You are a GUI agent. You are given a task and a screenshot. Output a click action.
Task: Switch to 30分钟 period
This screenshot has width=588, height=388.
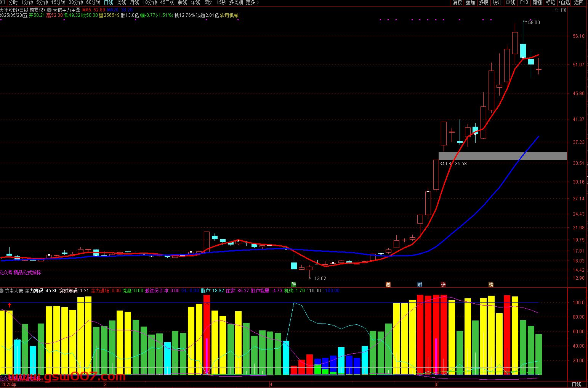click(x=76, y=2)
